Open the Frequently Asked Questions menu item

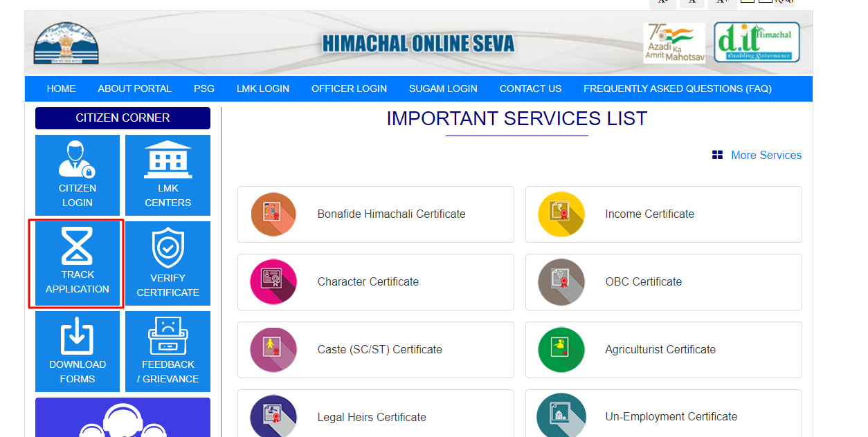click(x=677, y=89)
